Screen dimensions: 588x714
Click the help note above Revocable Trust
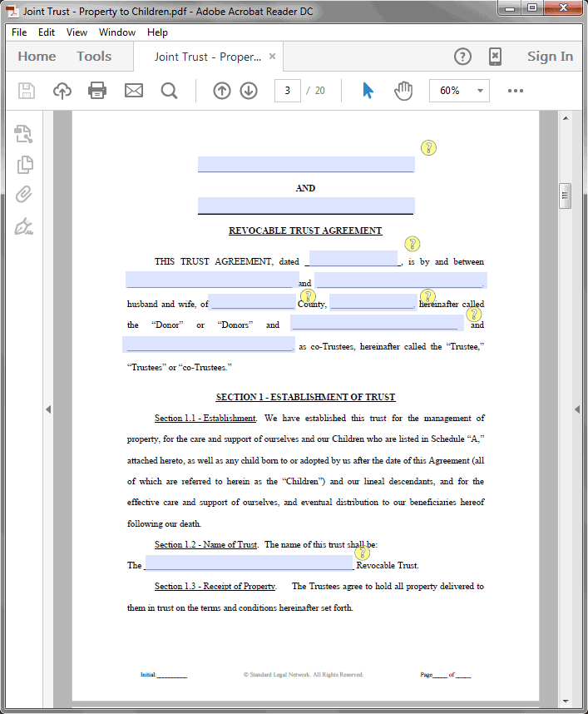(x=363, y=553)
